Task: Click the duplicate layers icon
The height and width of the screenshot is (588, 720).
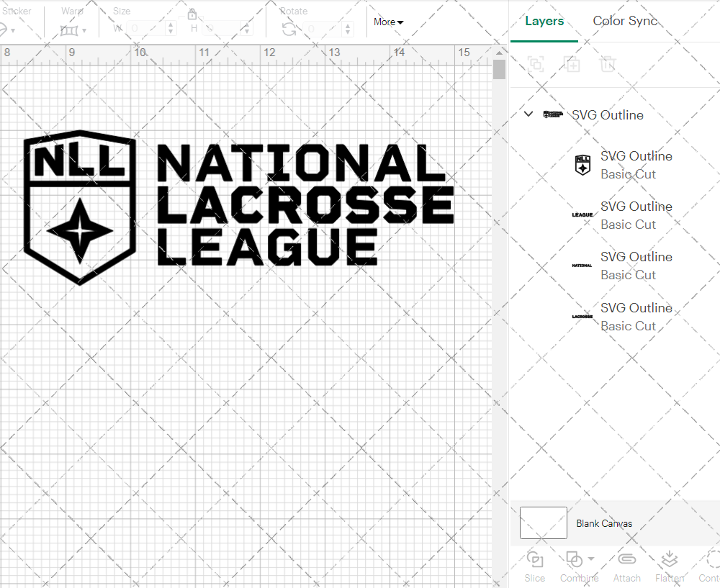Action: point(572,64)
